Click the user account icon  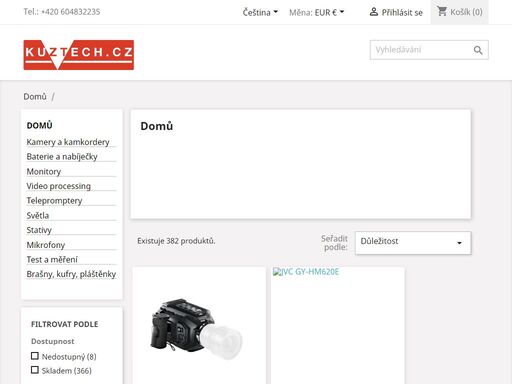374,12
